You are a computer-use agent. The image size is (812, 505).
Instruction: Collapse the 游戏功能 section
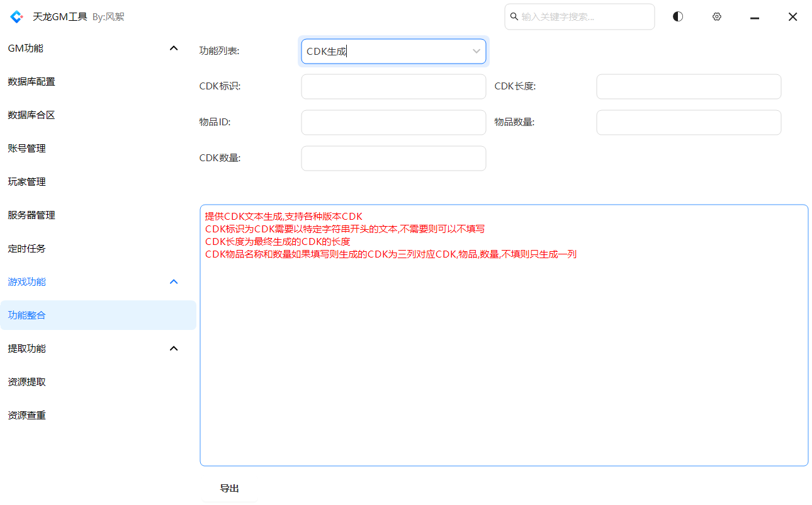pyautogui.click(x=174, y=282)
